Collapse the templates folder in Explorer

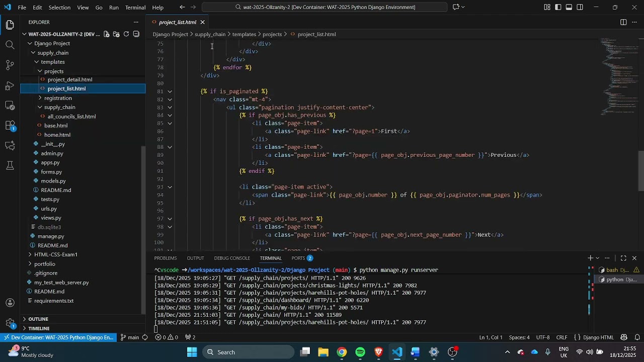point(36,62)
